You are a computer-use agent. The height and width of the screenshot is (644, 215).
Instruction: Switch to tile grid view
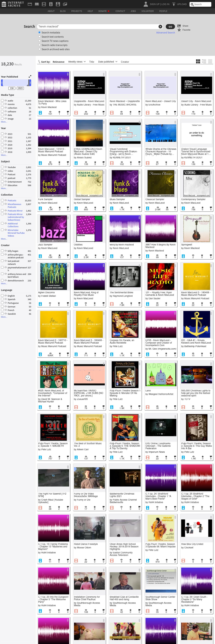198,62
